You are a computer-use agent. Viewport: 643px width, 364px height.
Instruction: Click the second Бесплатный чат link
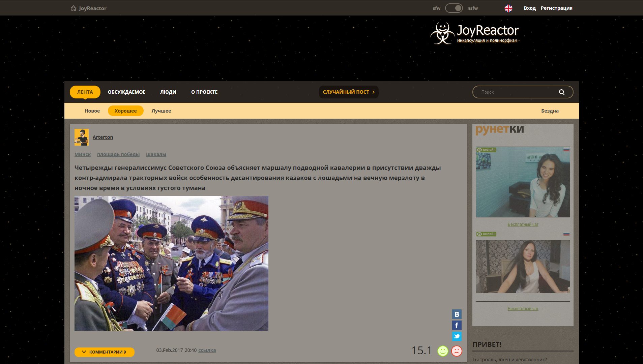(x=523, y=309)
